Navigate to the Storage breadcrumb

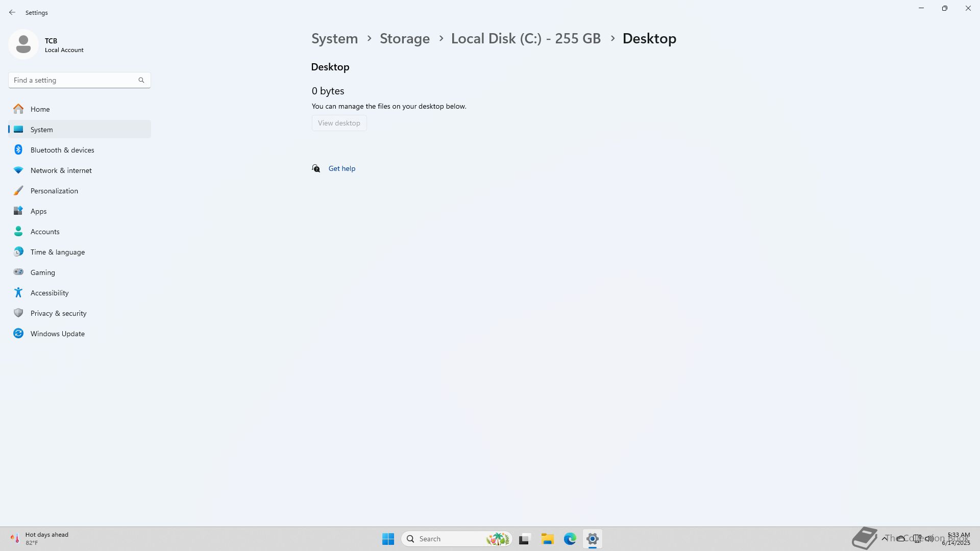[404, 39]
